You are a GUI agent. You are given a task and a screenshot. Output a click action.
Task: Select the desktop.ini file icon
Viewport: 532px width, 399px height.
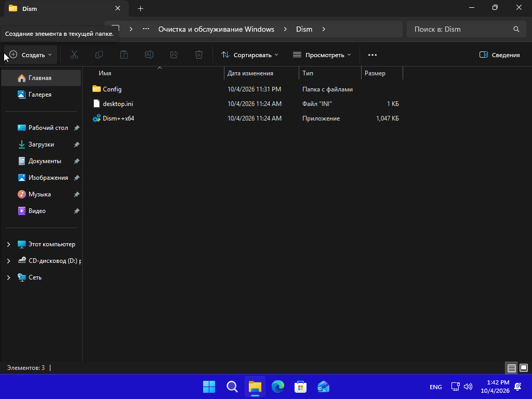[97, 103]
